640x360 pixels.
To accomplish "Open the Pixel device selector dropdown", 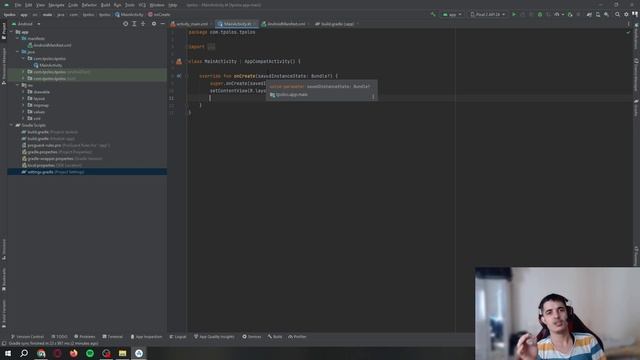I will click(x=488, y=14).
